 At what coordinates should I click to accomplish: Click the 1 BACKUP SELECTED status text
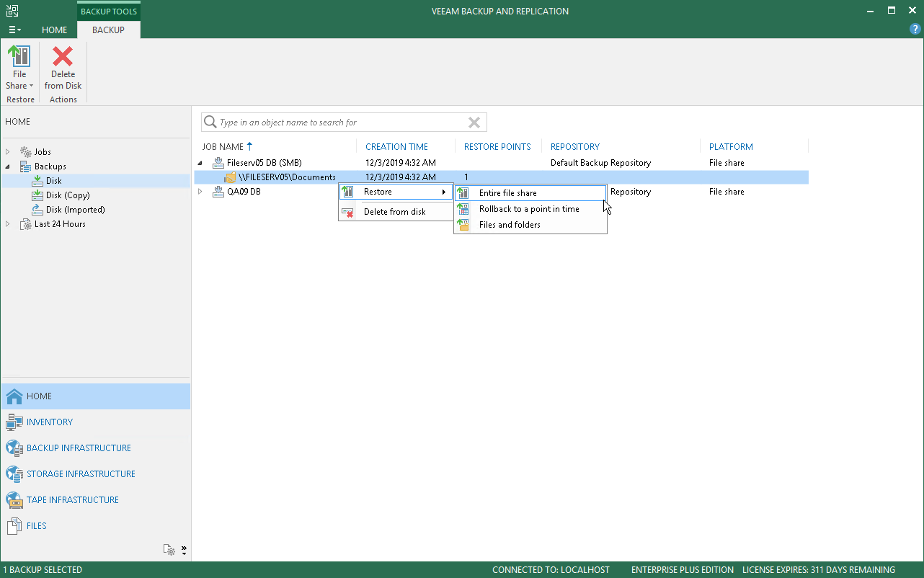[x=44, y=570]
